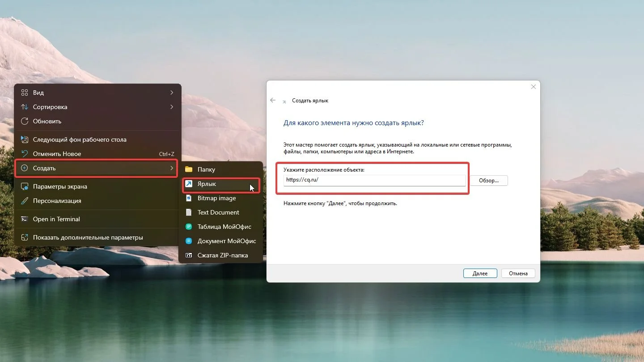The height and width of the screenshot is (362, 644).
Task: Click the brush icon beside Персонализация
Action: pos(25,201)
